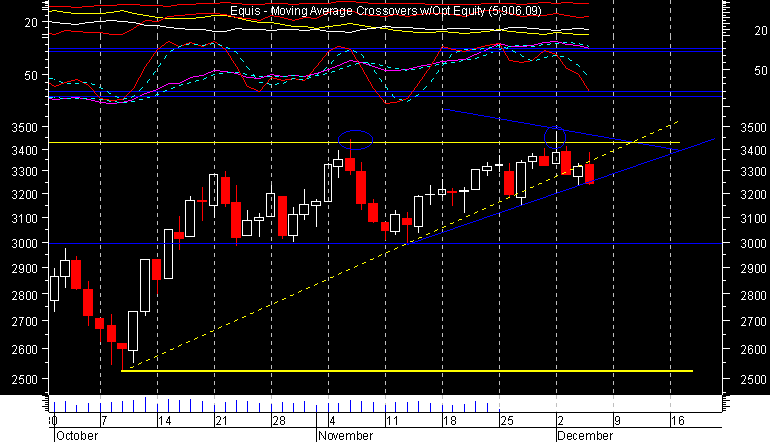Viewport: 770px width, 442px height.
Task: Click the October month label
Action: tap(77, 436)
